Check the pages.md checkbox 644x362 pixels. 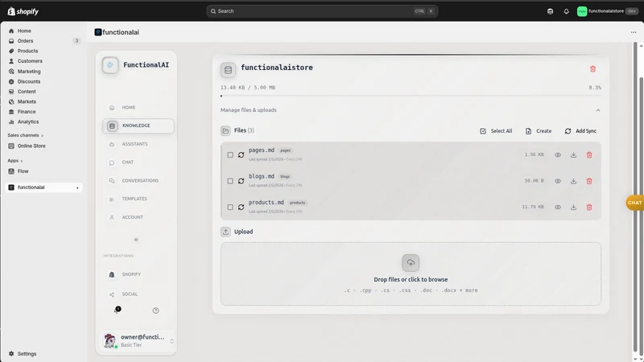coord(230,155)
